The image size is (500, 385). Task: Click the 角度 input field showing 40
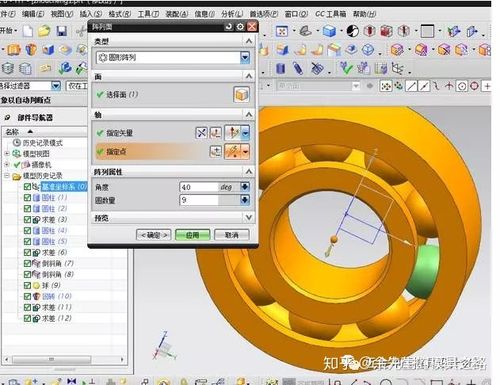[199, 187]
